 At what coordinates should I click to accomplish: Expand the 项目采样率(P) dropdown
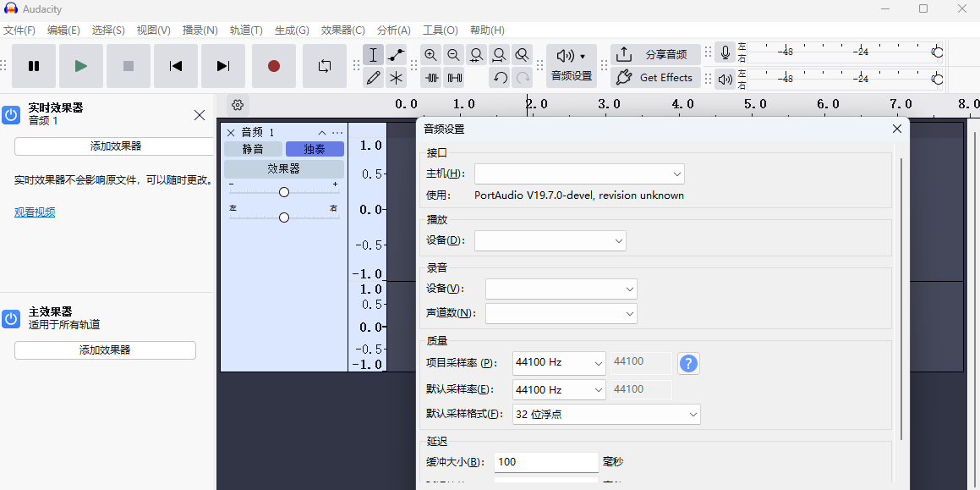(x=559, y=363)
